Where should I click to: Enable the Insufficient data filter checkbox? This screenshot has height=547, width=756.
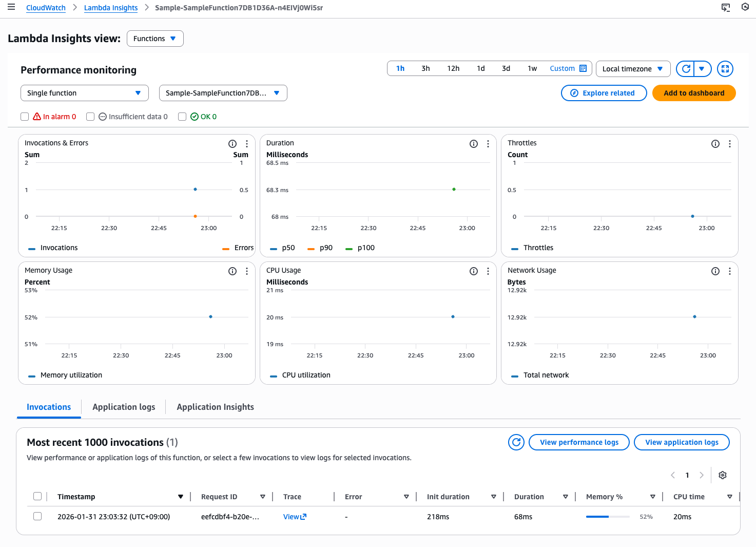pyautogui.click(x=90, y=117)
